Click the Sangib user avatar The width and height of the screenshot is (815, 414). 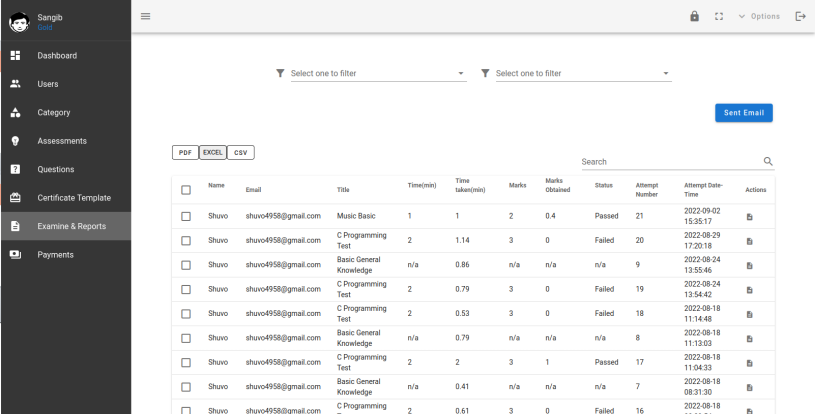coord(20,20)
